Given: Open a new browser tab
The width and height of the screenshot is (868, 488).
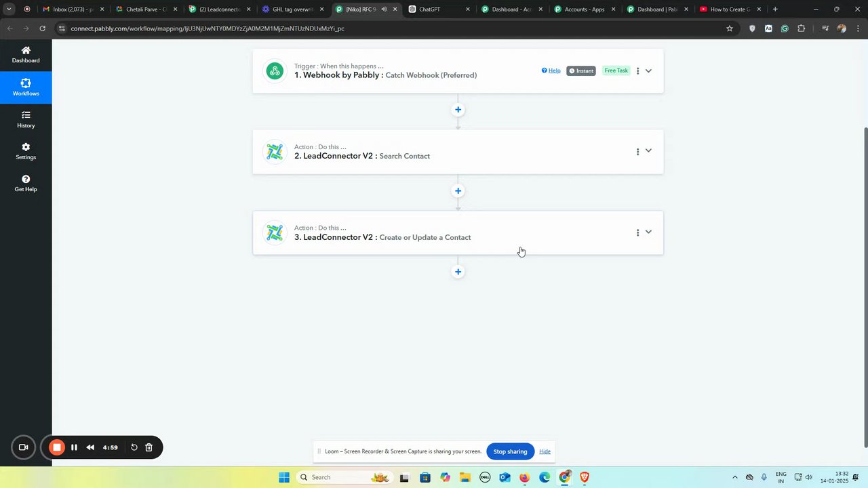Looking at the screenshot, I should [775, 9].
